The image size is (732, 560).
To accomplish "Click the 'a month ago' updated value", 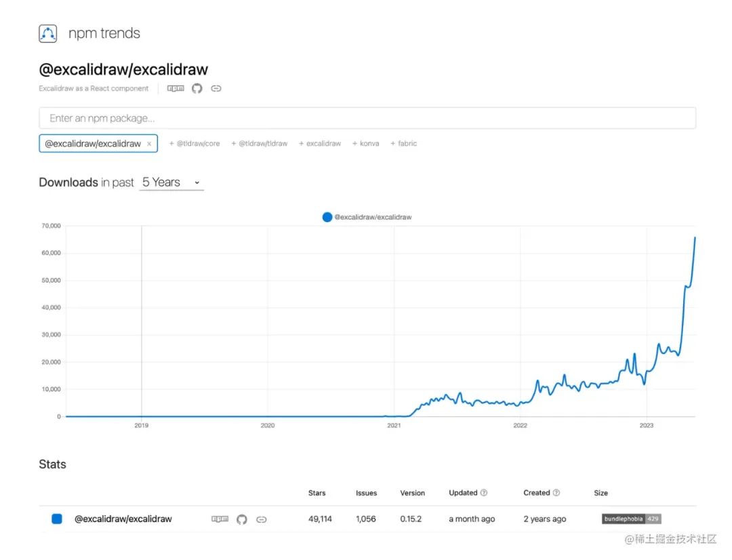I will [472, 519].
